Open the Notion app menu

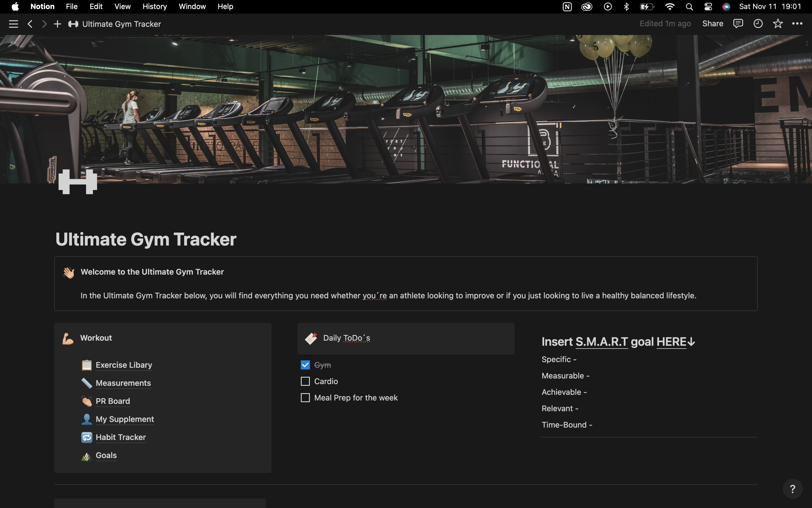click(x=42, y=7)
